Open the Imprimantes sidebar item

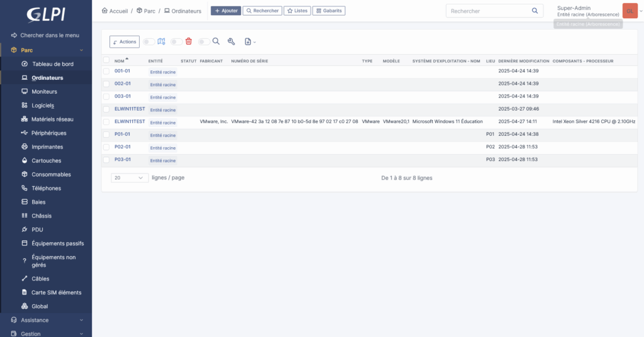click(47, 146)
